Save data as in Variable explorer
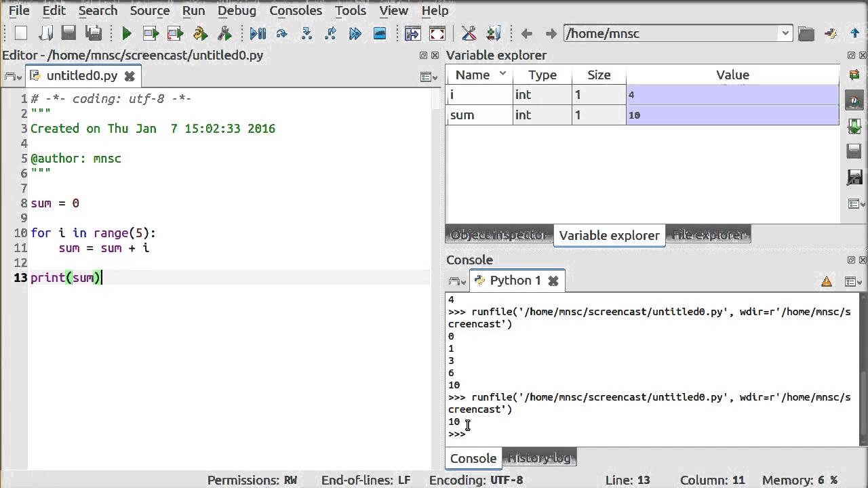 coord(854,177)
